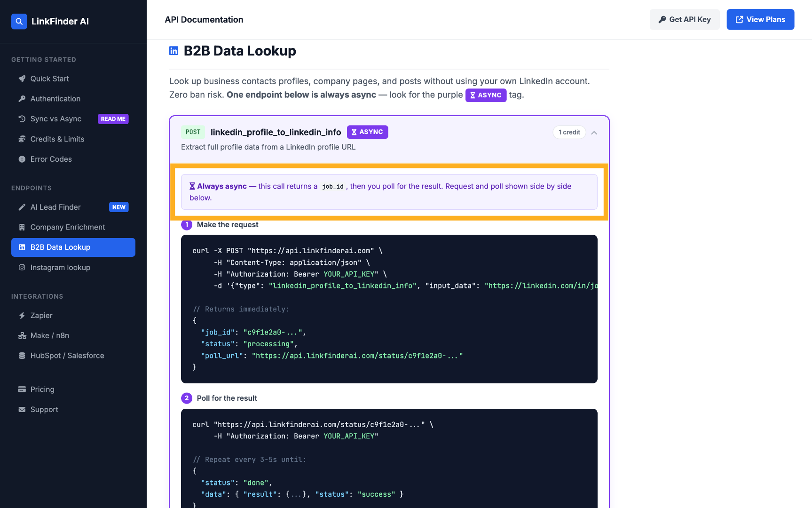Viewport: 812px width, 508px height.
Task: Click the READ ME badge
Action: click(x=113, y=119)
